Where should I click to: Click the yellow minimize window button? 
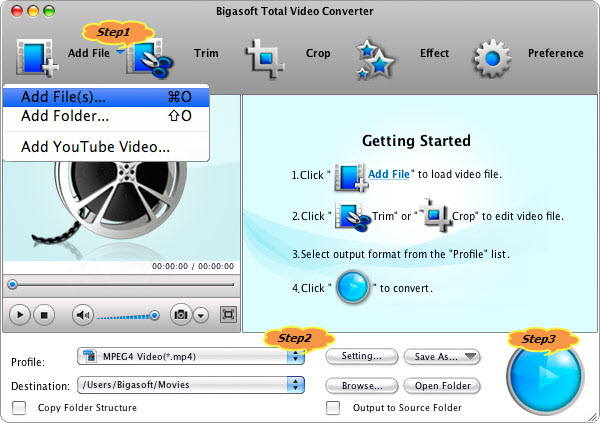(33, 11)
